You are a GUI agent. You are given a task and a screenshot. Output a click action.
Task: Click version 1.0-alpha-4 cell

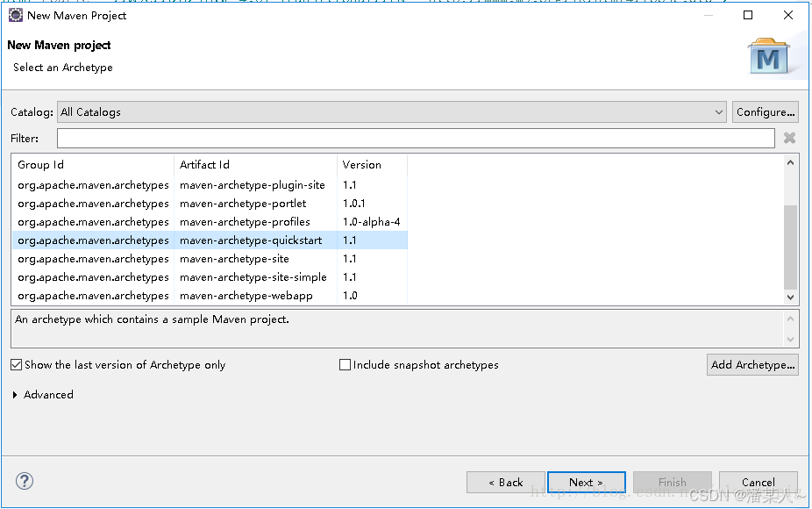(x=371, y=222)
